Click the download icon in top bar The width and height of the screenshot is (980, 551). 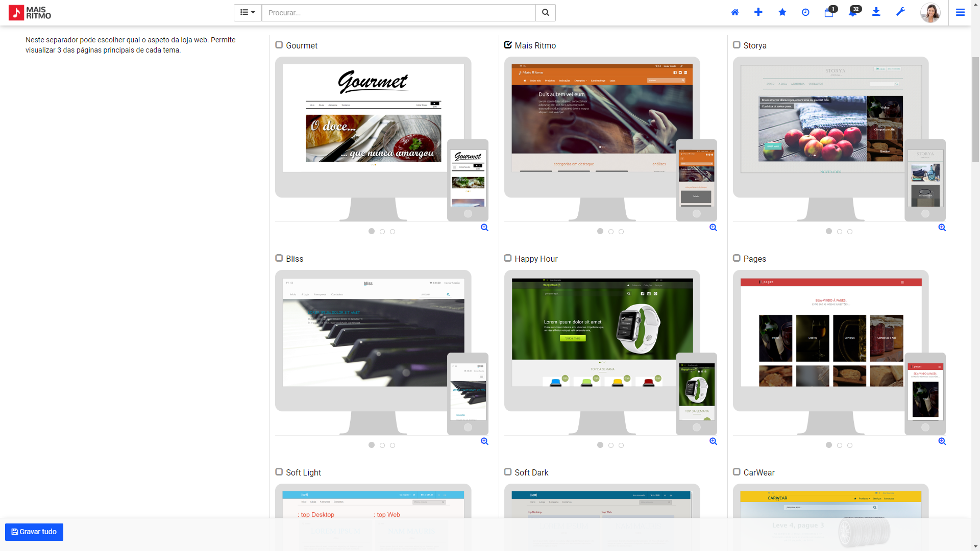(876, 12)
